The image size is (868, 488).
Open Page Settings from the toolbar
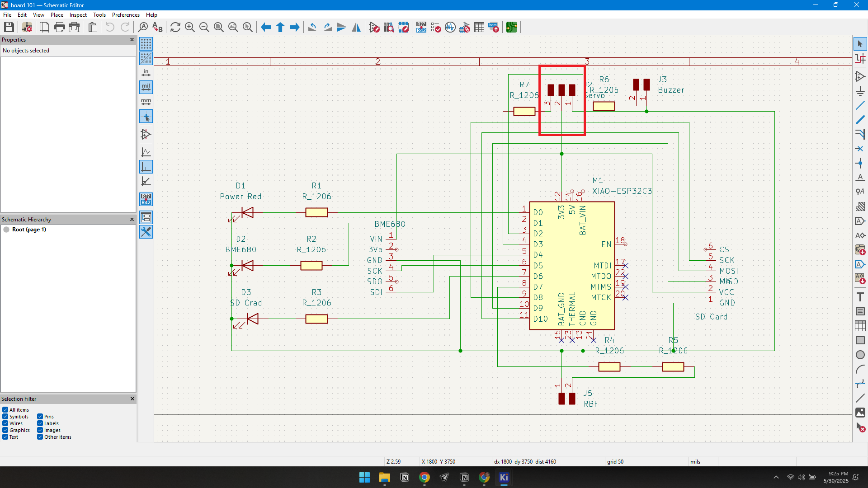click(x=45, y=28)
